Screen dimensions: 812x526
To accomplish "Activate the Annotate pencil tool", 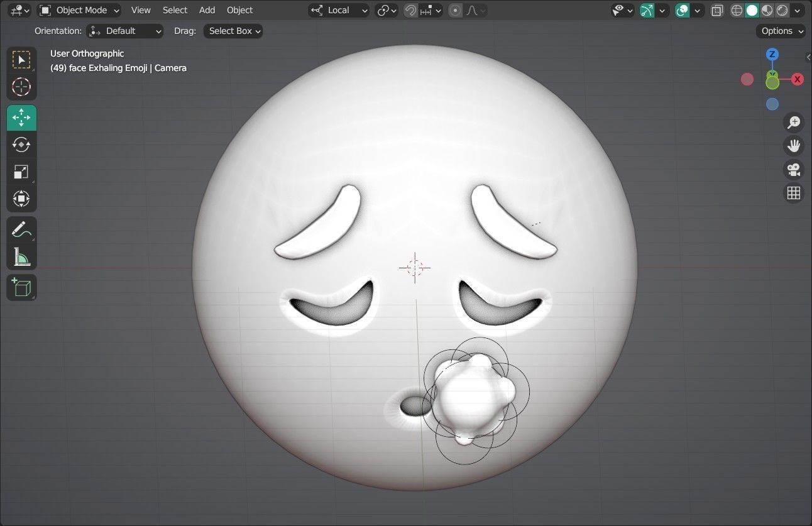I will tap(21, 229).
